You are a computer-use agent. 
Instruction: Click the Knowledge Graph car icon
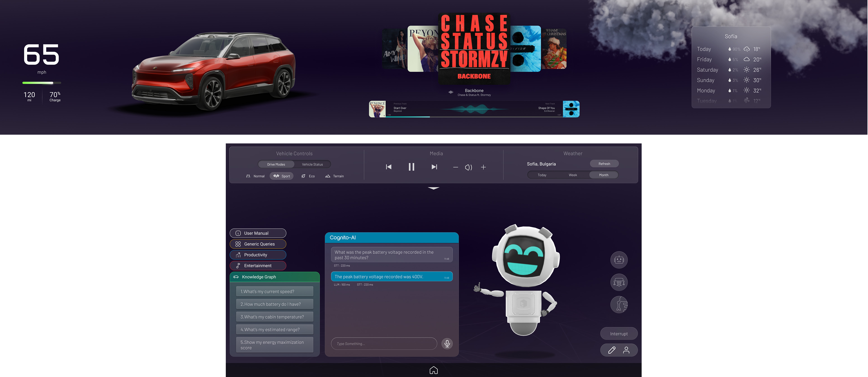236,277
